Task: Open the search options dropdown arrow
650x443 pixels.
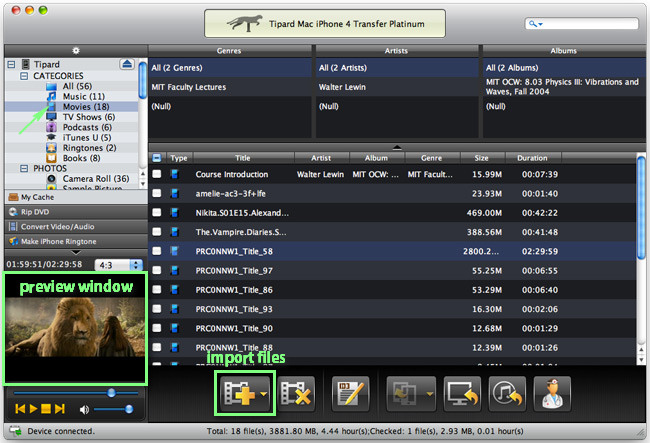Action: click(540, 24)
